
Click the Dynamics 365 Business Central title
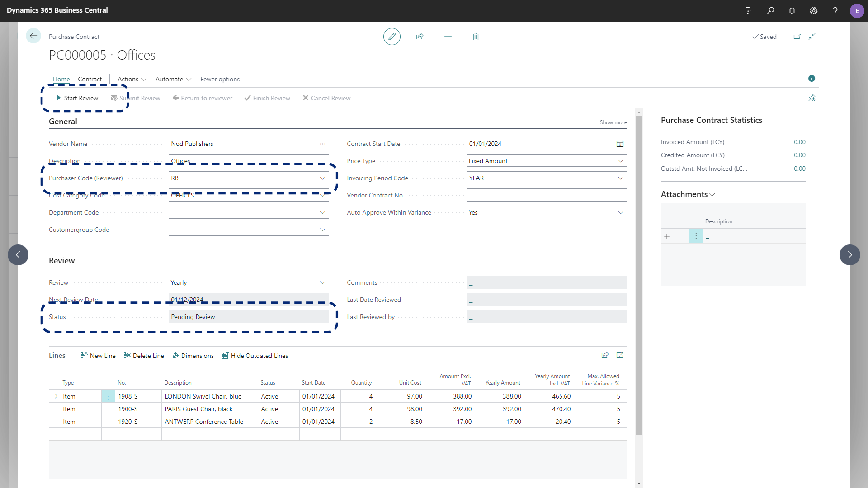tap(57, 10)
